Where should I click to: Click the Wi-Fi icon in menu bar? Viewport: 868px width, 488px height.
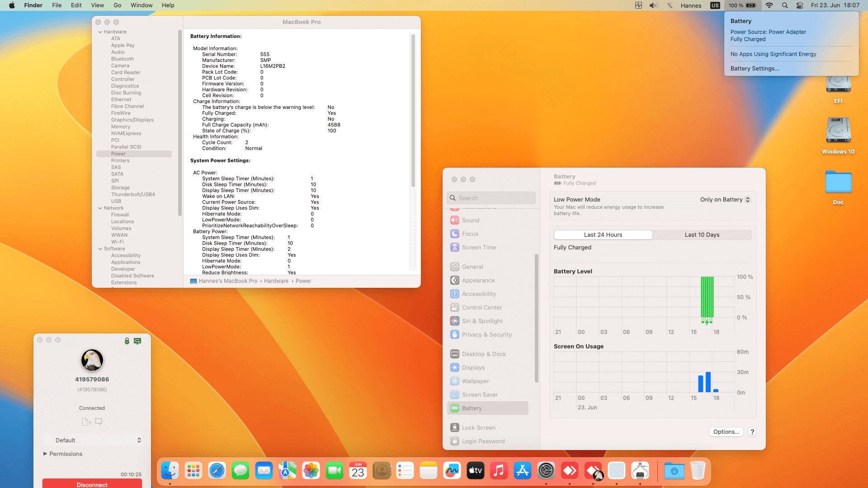click(x=769, y=5)
